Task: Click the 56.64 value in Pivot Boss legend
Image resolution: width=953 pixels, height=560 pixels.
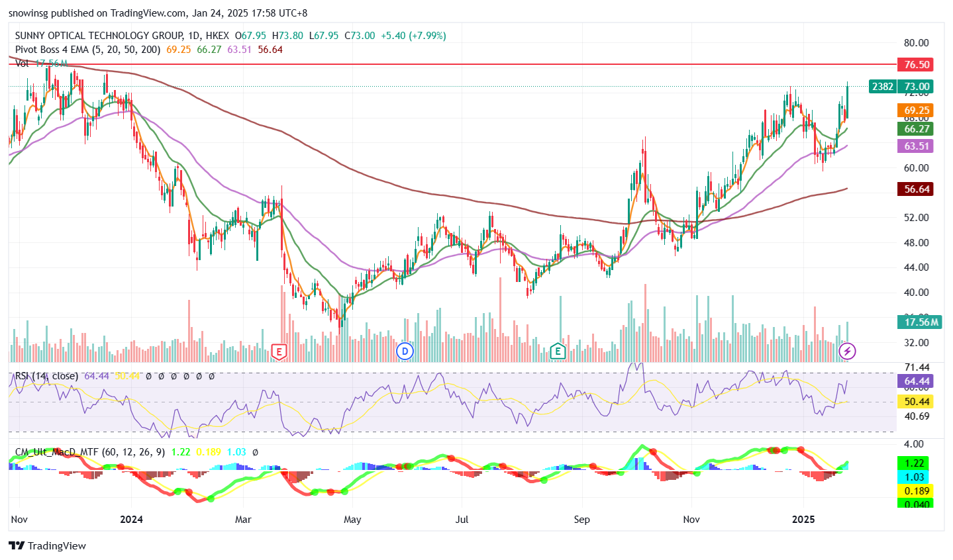Action: (270, 50)
